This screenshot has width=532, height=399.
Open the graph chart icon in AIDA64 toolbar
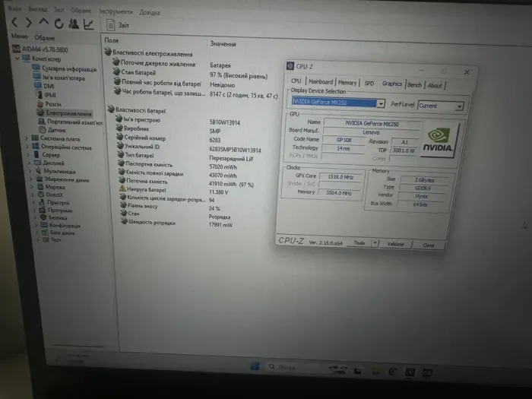(x=90, y=24)
